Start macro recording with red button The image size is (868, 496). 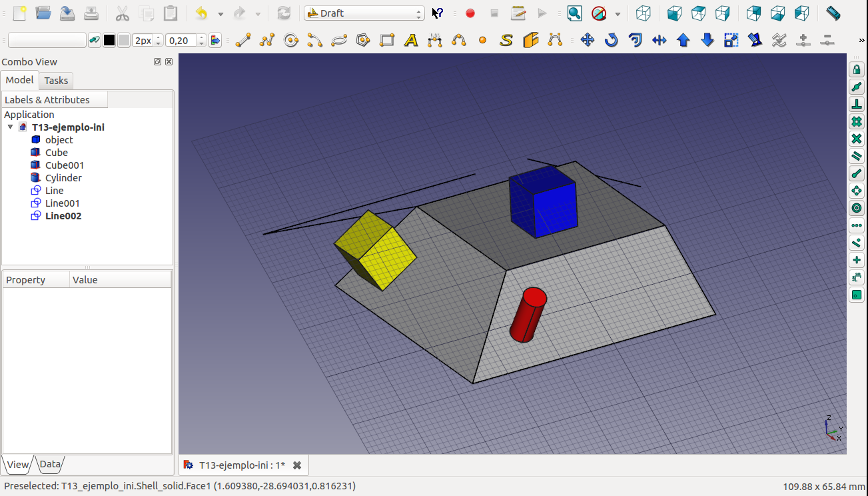[470, 13]
